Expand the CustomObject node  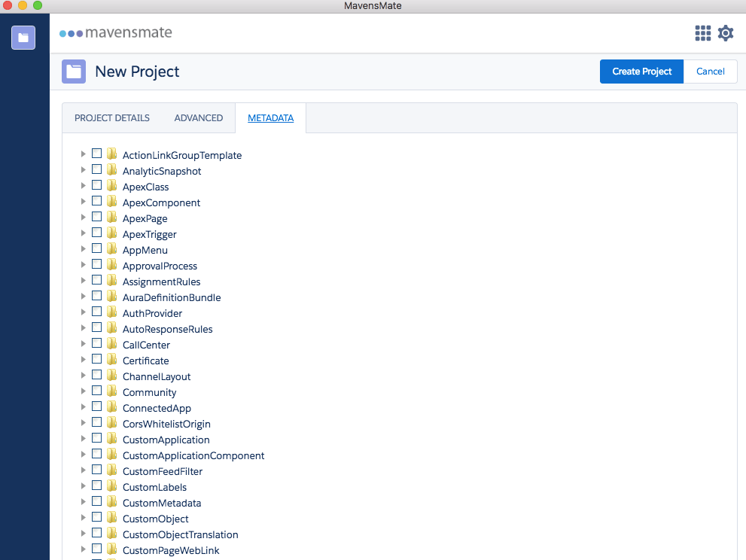(x=83, y=517)
